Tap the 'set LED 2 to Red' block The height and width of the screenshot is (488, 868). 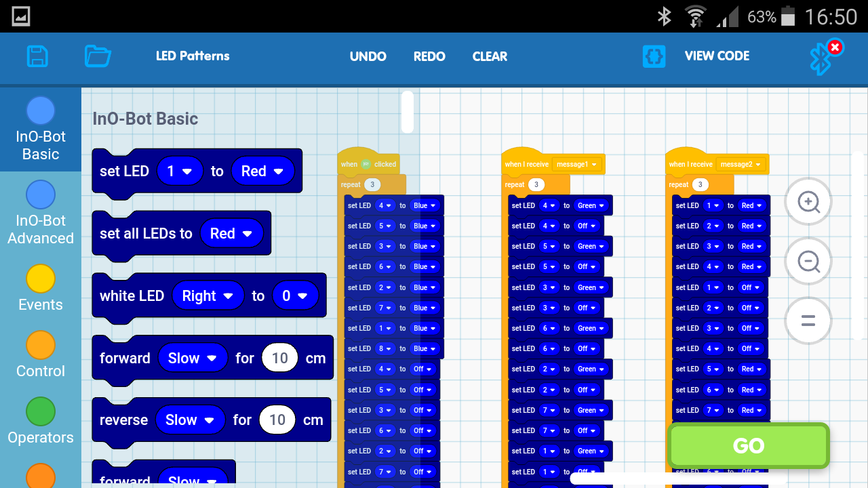(722, 226)
